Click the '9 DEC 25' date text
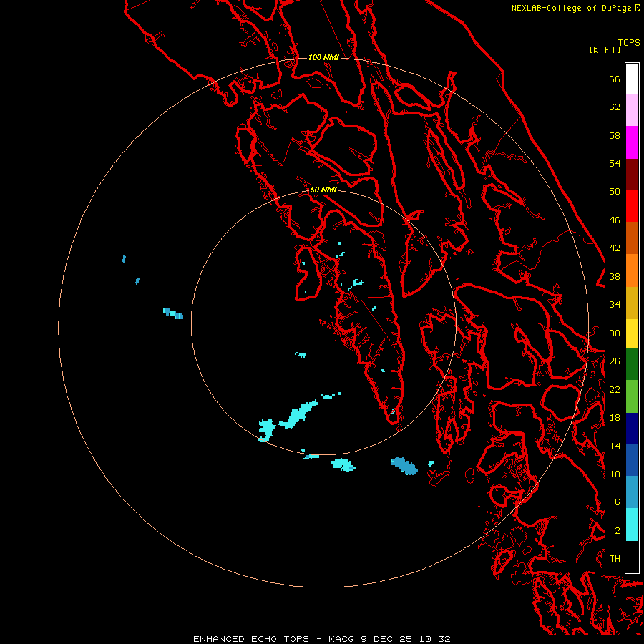The height and width of the screenshot is (644, 644). click(x=386, y=639)
